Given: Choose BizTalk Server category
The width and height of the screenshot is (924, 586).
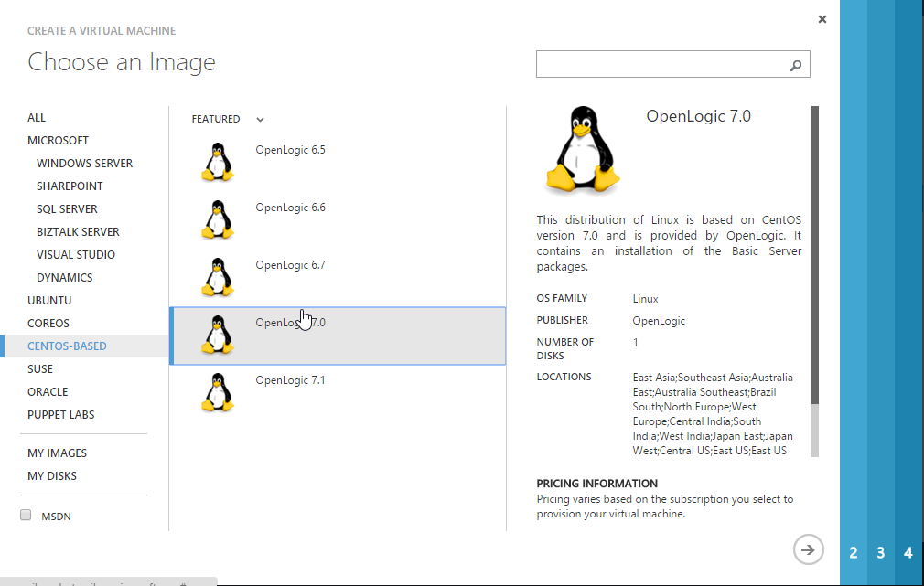Looking at the screenshot, I should pyautogui.click(x=78, y=232).
